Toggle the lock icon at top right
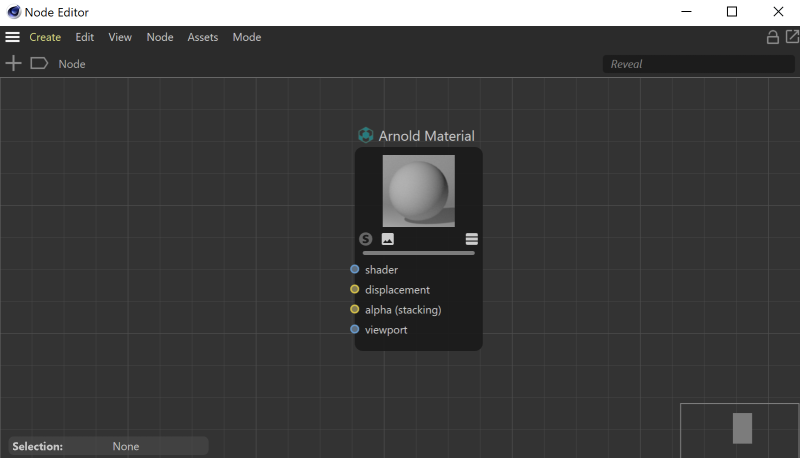The width and height of the screenshot is (800, 458). [x=772, y=37]
